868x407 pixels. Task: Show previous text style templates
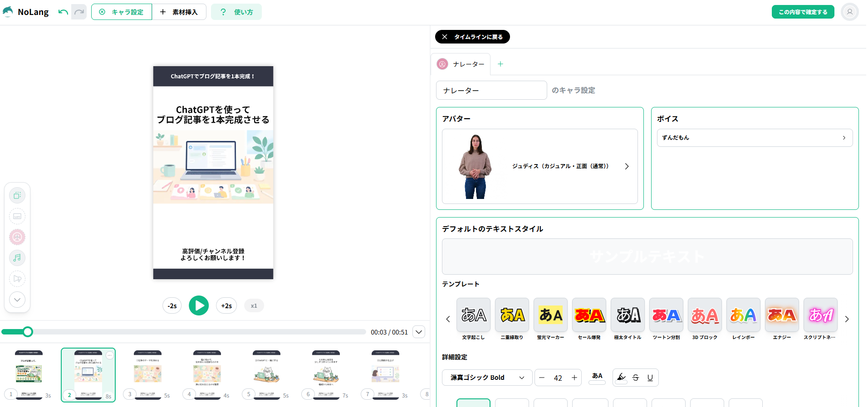(448, 319)
